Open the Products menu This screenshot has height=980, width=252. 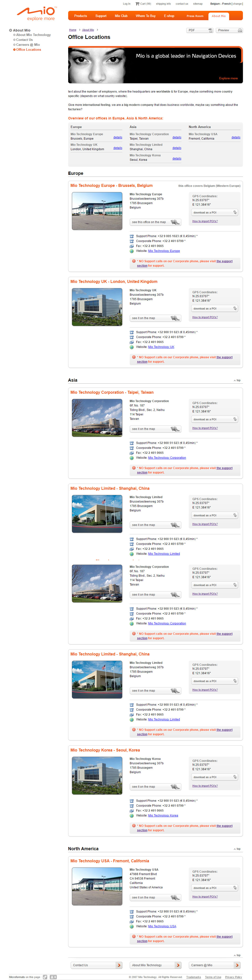(x=80, y=16)
